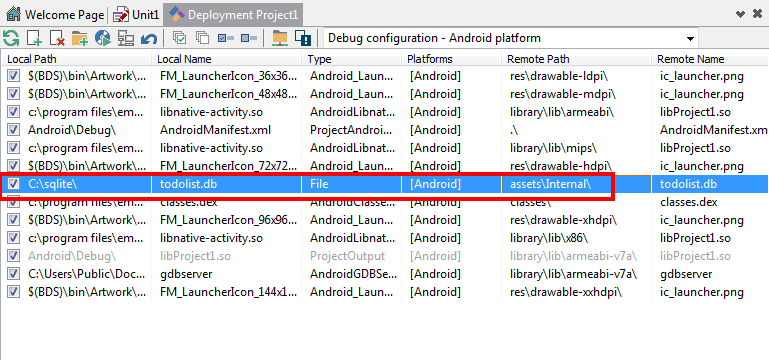Viewport: 769px width, 360px height.
Task: Sort by the Local Path column header
Action: pos(76,59)
